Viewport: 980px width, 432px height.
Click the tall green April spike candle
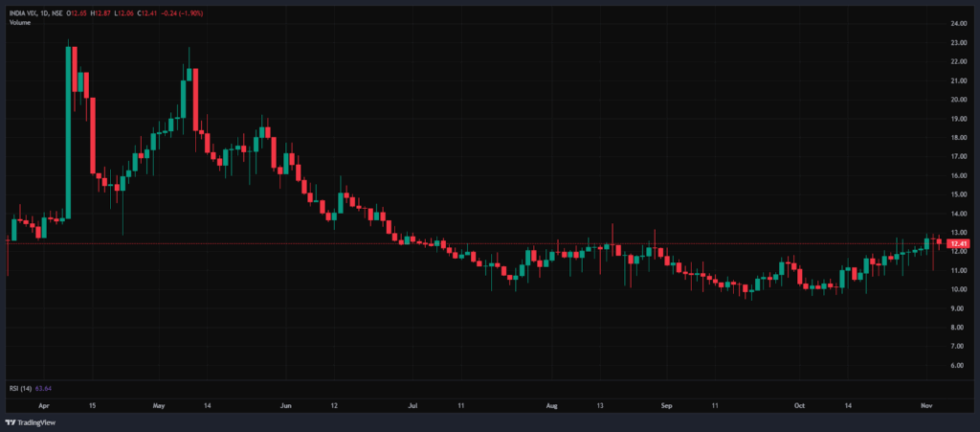69,134
